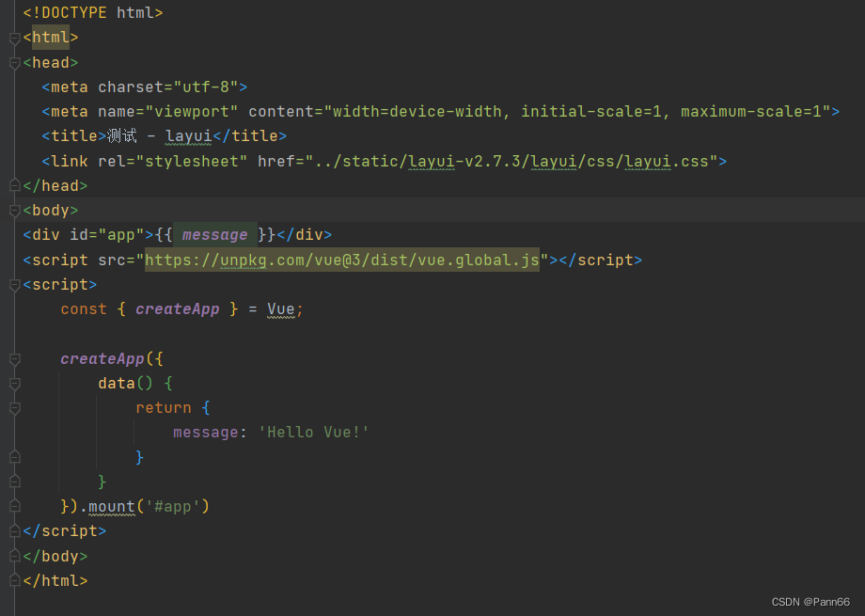Click the mount method name
Image resolution: width=865 pixels, height=616 pixels.
point(111,506)
